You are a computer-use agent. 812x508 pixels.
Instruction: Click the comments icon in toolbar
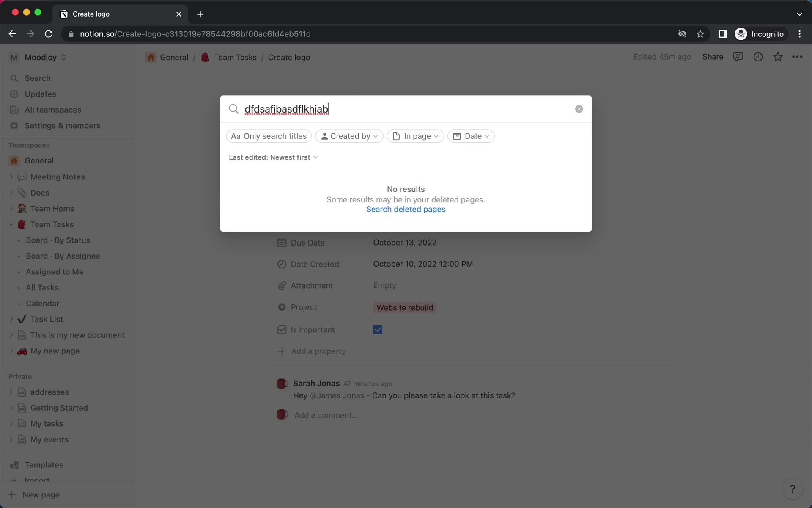pos(738,57)
